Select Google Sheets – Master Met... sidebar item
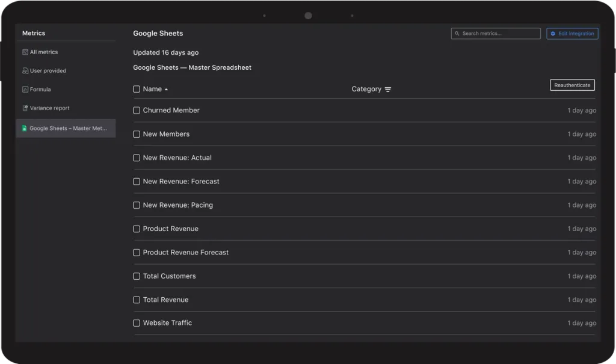 coord(66,128)
